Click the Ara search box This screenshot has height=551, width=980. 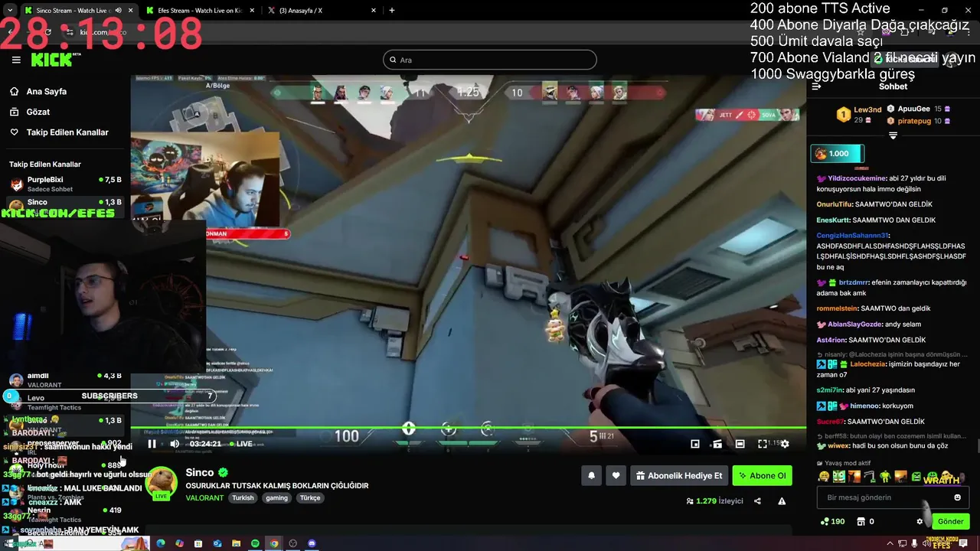point(490,60)
